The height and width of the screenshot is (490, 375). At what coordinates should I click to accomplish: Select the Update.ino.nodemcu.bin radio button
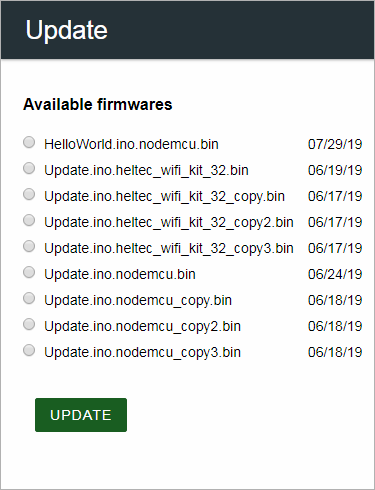click(x=29, y=272)
